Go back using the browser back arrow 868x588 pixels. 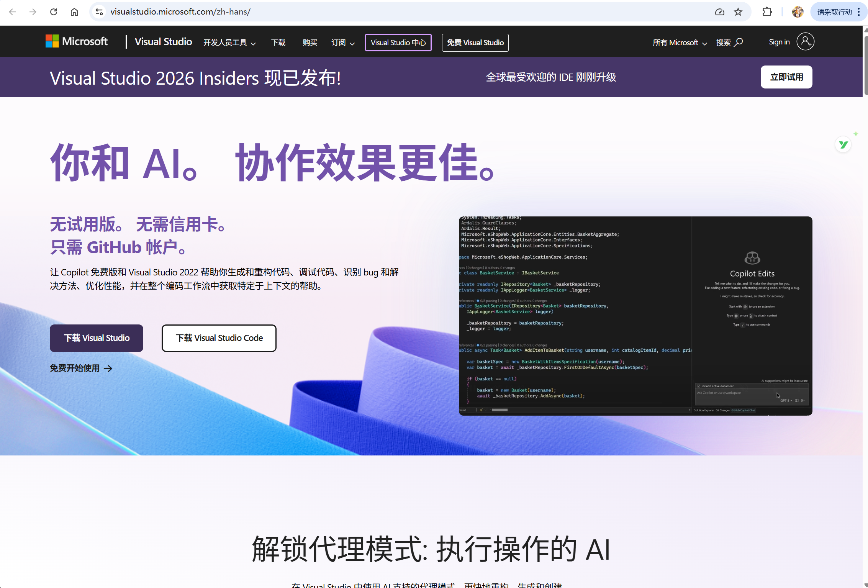click(12, 12)
